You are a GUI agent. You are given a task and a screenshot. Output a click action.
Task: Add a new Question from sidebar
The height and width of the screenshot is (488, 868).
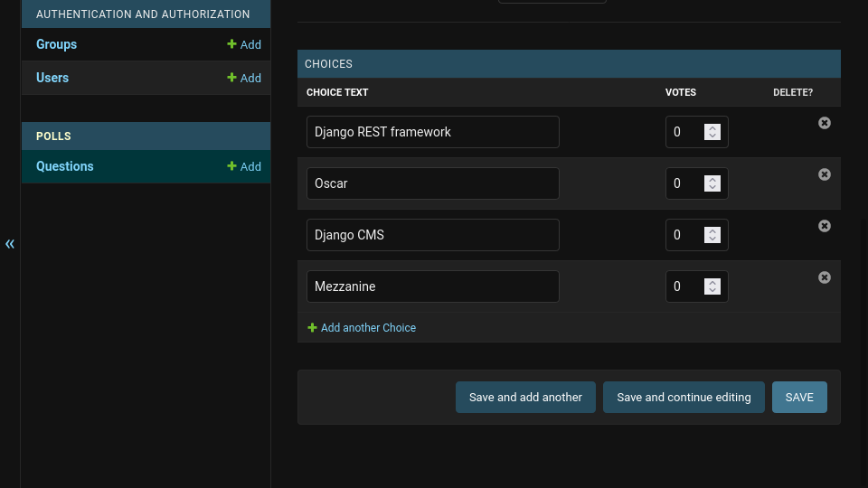(244, 166)
